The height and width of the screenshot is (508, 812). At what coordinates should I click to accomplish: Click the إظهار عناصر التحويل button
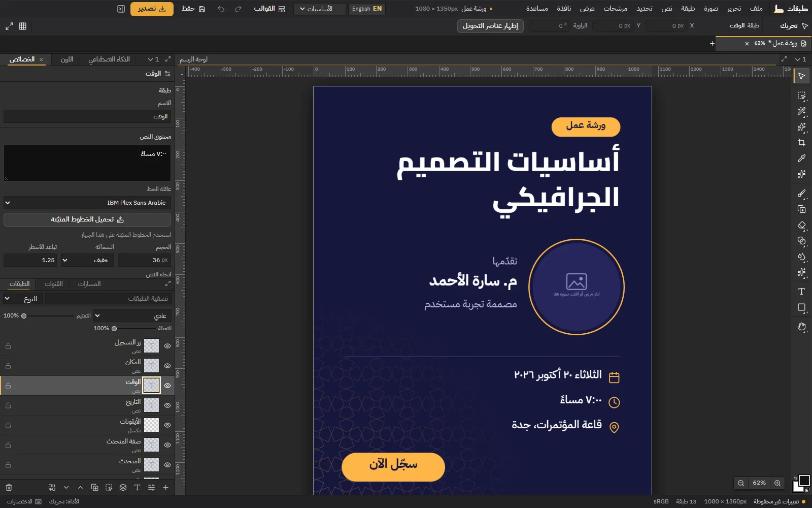click(490, 25)
